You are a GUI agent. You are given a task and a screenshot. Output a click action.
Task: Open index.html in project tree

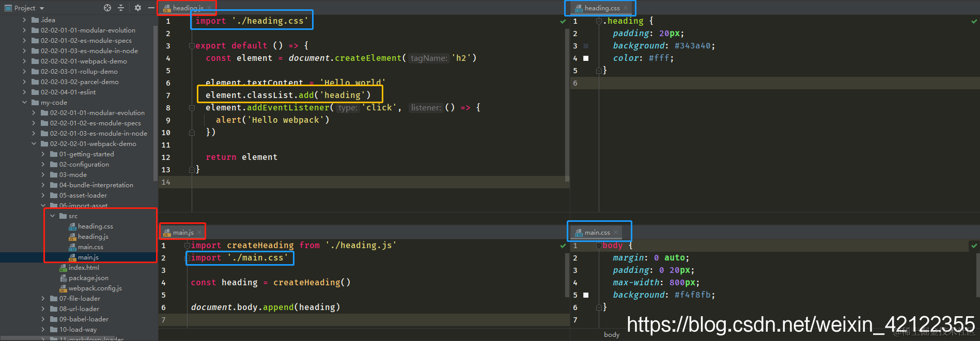pyautogui.click(x=84, y=267)
